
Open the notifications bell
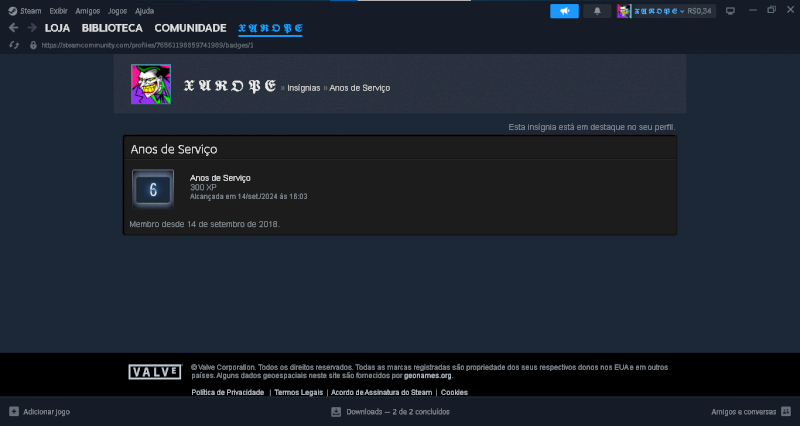597,11
